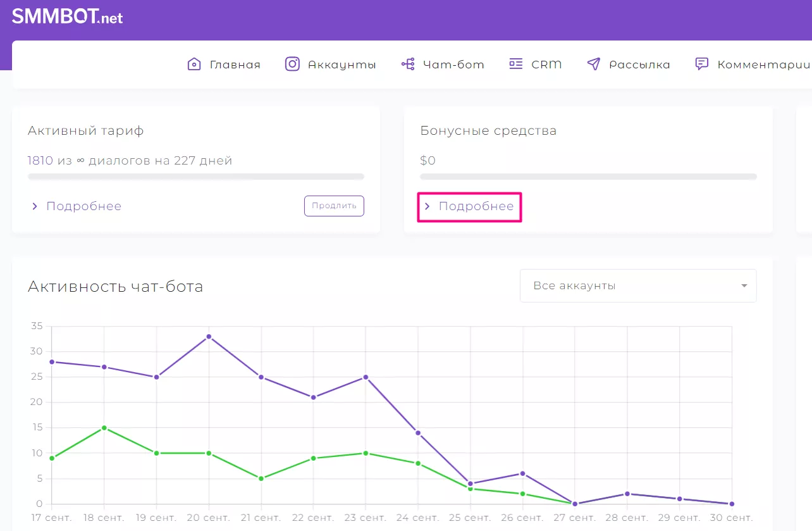This screenshot has width=812, height=531.
Task: Click the 19 сент. axis label
Action: [x=156, y=518]
